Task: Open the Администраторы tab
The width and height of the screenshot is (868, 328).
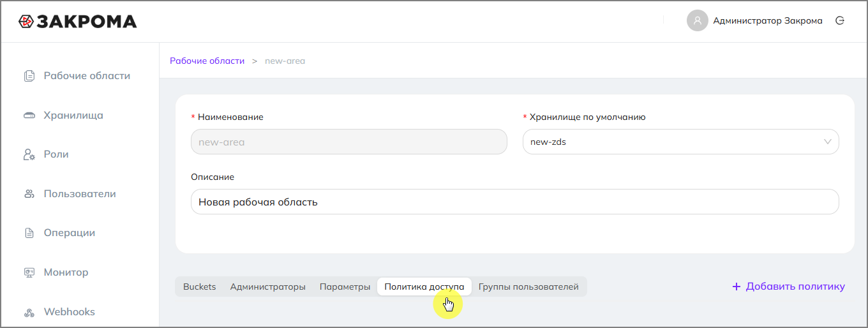Action: (x=268, y=287)
